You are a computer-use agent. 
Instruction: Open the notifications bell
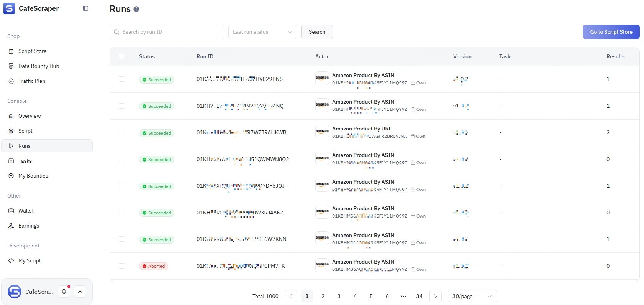[64, 292]
